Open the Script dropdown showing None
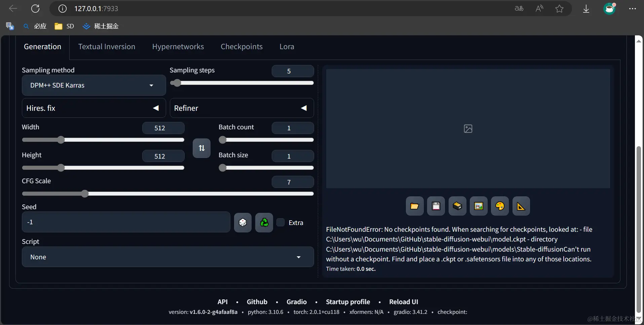644x325 pixels. pos(168,257)
